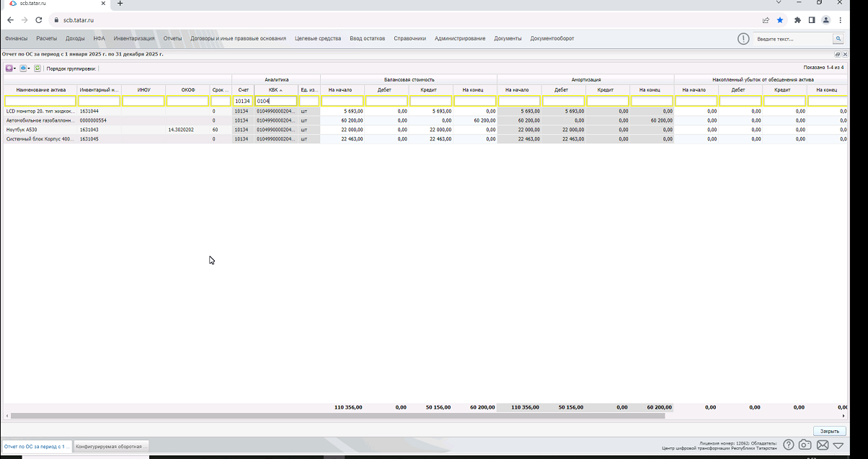Open dropdown arrow next to printer icon

click(29, 68)
